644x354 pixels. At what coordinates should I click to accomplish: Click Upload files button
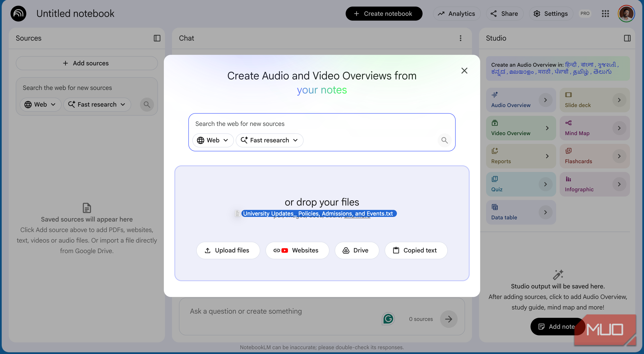pyautogui.click(x=228, y=250)
